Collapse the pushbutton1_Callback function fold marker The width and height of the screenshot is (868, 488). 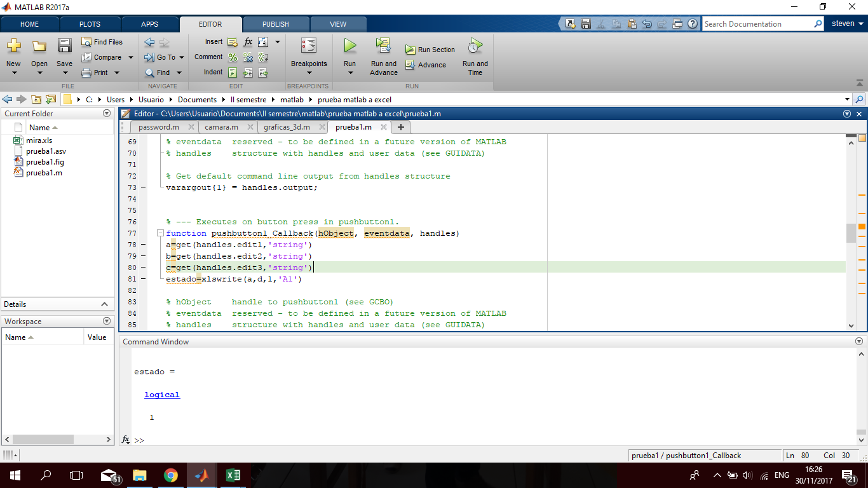160,233
